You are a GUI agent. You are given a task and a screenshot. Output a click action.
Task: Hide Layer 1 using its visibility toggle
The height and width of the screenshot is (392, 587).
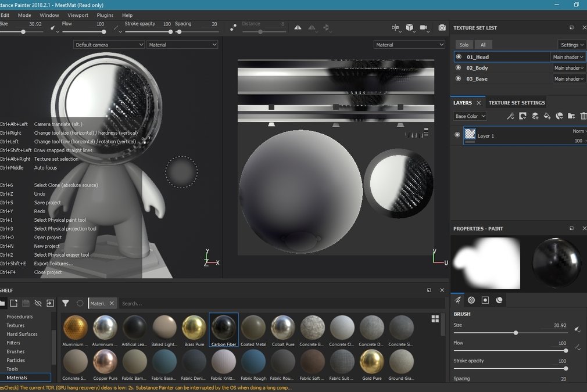(457, 135)
